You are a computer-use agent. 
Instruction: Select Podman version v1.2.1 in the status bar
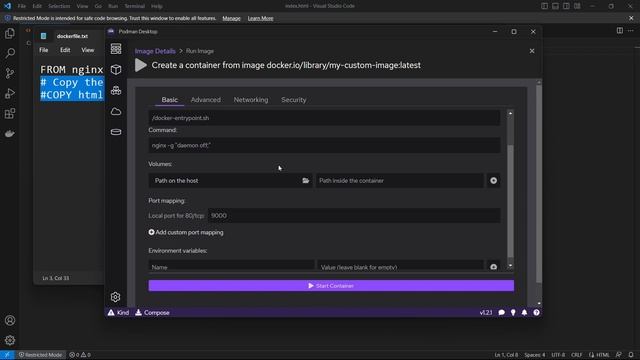coord(486,313)
